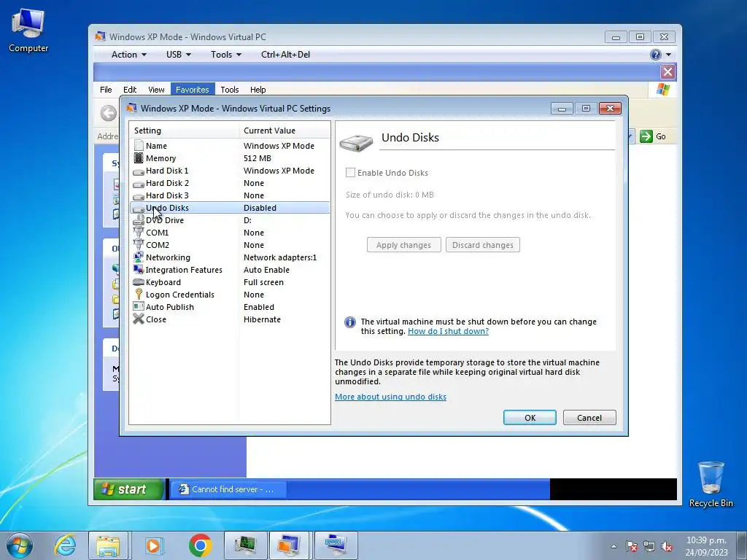Switch to Windows Virtual PC taskbar app
This screenshot has height=560, width=747.
290,545
